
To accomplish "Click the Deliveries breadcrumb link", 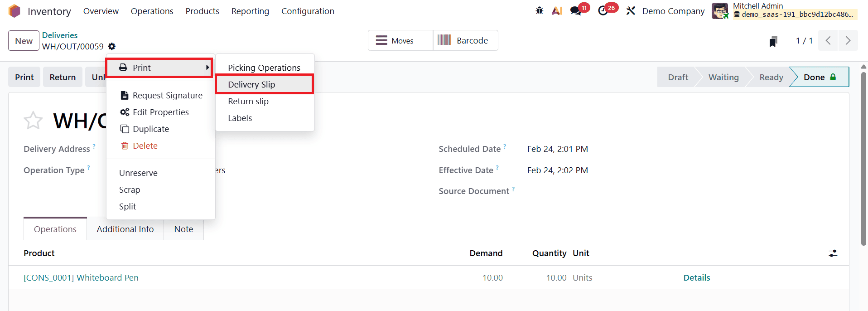I will (x=60, y=35).
